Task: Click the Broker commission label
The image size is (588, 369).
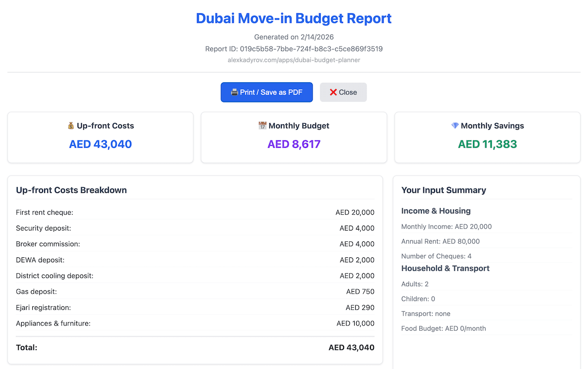Action: [48, 244]
